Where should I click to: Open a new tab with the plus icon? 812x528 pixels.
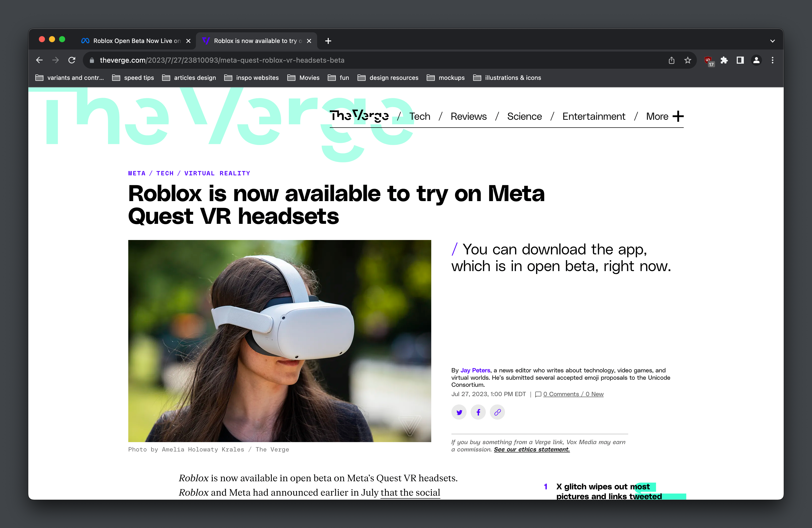pos(328,41)
